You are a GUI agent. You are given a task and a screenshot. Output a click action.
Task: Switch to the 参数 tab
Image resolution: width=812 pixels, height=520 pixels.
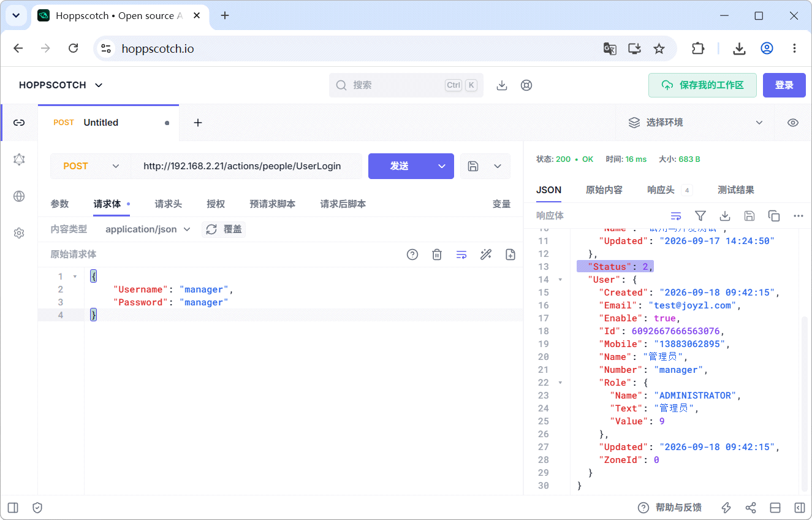click(x=59, y=204)
